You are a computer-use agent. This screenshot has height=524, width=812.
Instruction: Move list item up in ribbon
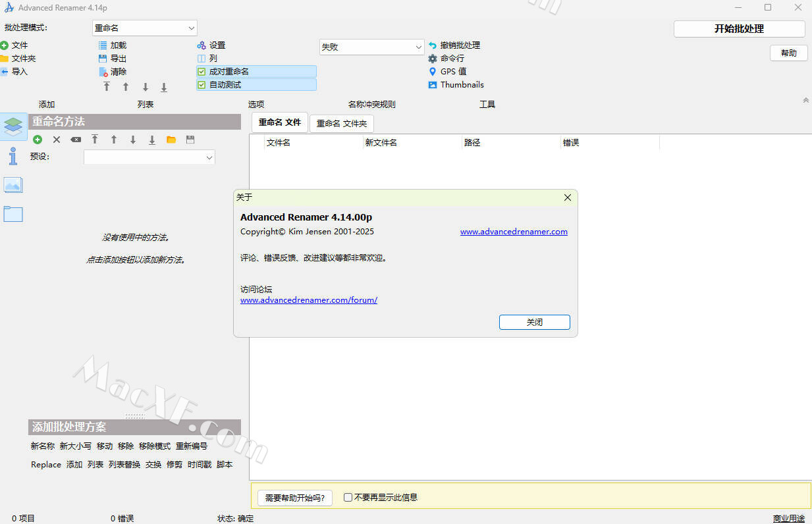(126, 87)
